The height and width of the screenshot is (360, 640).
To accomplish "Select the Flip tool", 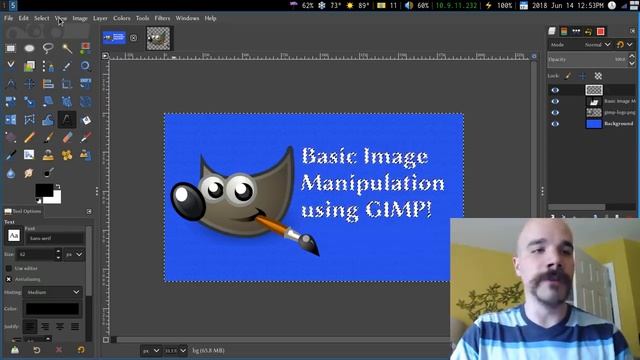I will tap(11, 120).
